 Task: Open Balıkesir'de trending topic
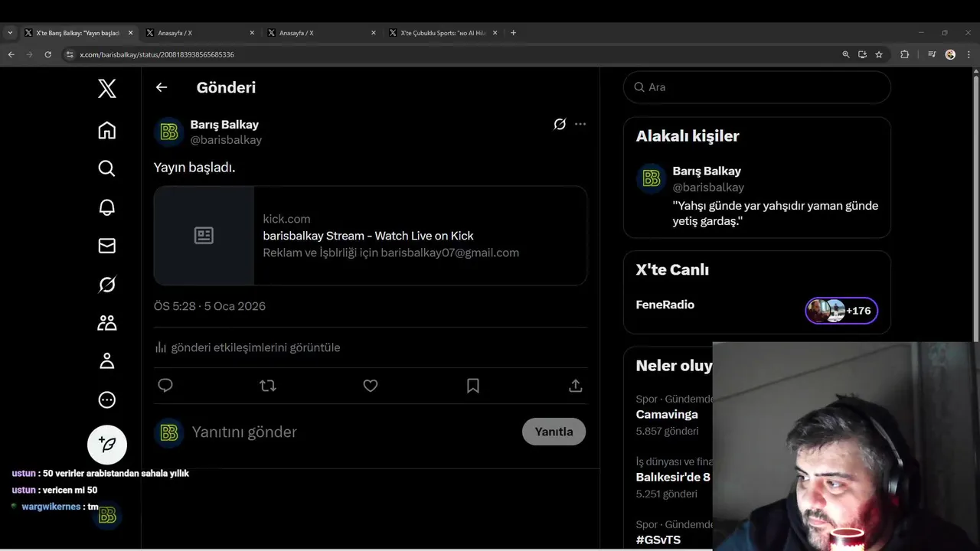pyautogui.click(x=673, y=478)
